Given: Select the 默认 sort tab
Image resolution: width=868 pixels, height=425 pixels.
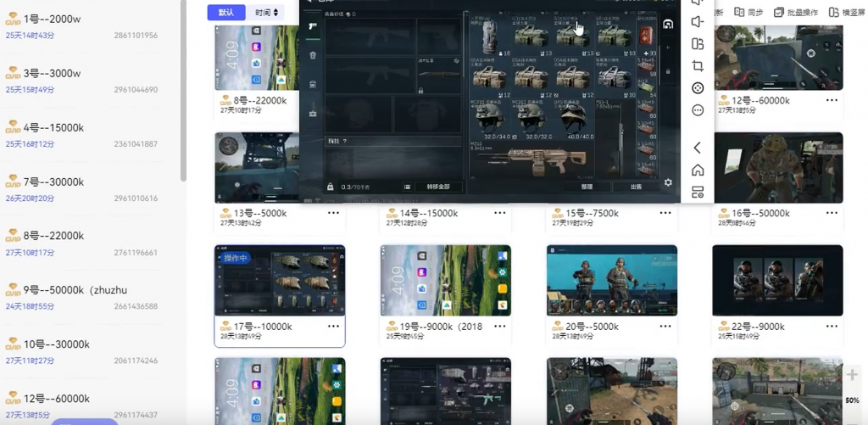Looking at the screenshot, I should tap(226, 13).
